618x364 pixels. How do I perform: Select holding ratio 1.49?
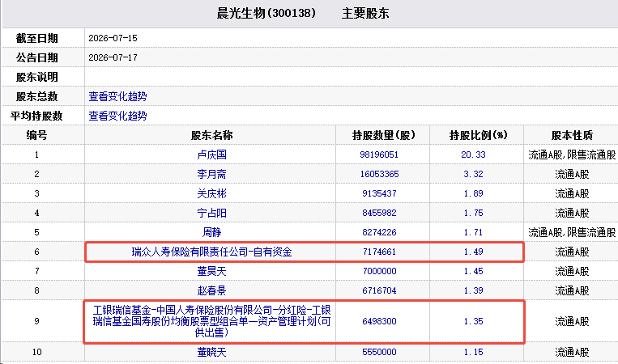click(x=473, y=252)
